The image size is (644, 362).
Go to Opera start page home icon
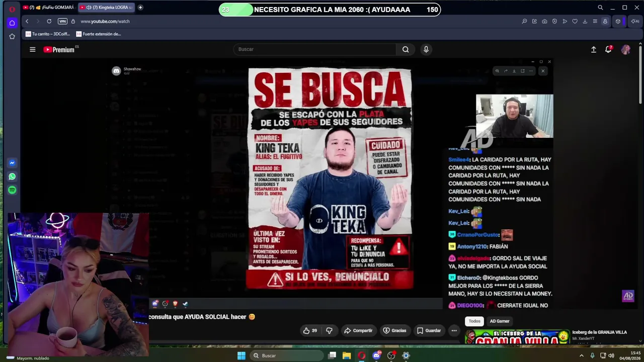[x=12, y=23]
